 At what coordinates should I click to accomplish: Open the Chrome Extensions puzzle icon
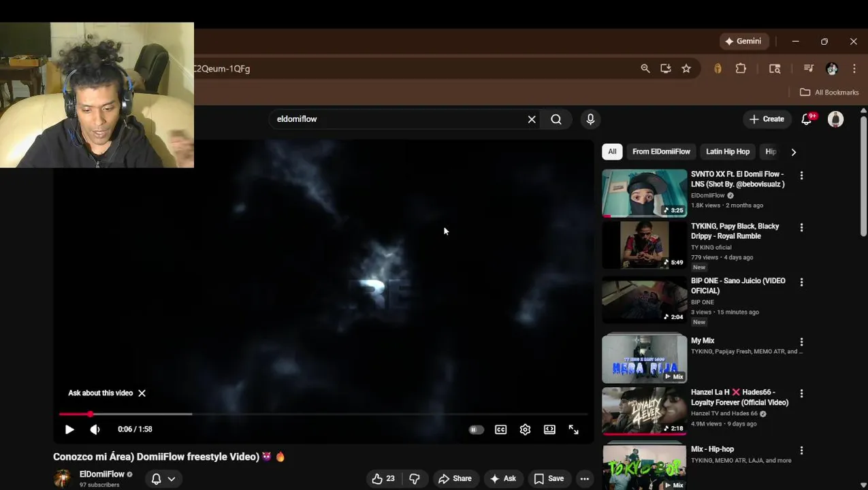[741, 69]
